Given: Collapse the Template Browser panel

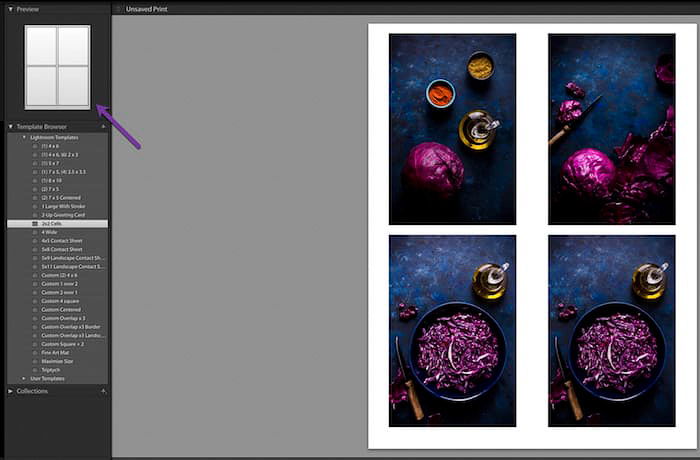Looking at the screenshot, I should pyautogui.click(x=10, y=127).
